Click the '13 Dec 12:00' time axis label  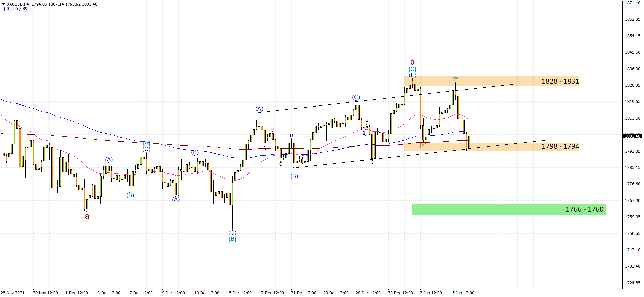pyautogui.click(x=207, y=293)
